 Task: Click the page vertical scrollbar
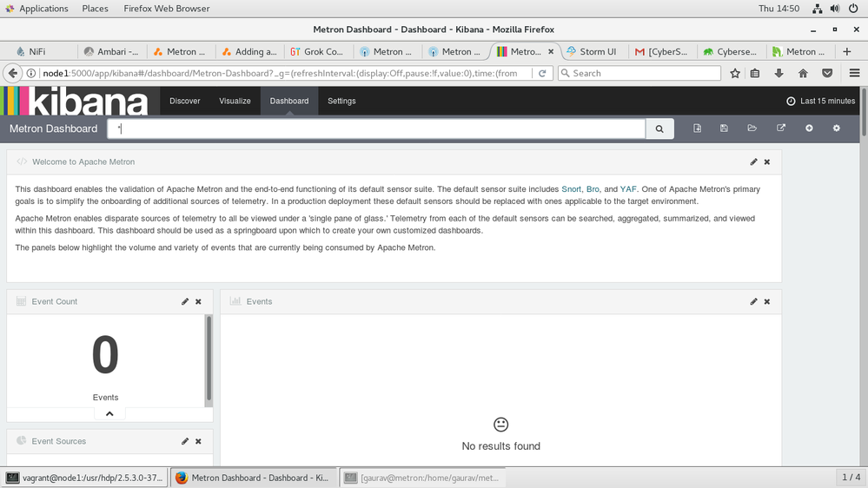(865, 110)
